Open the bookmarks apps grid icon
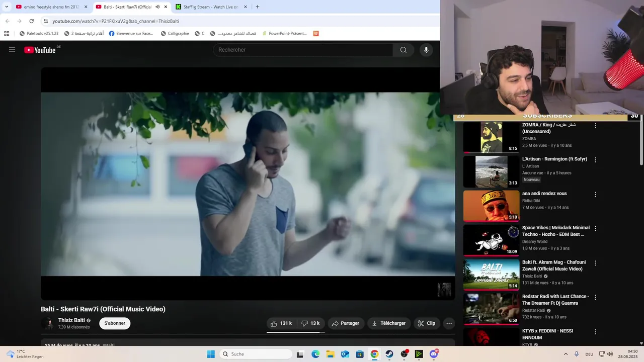Viewport: 644px width, 362px height. 7,34
